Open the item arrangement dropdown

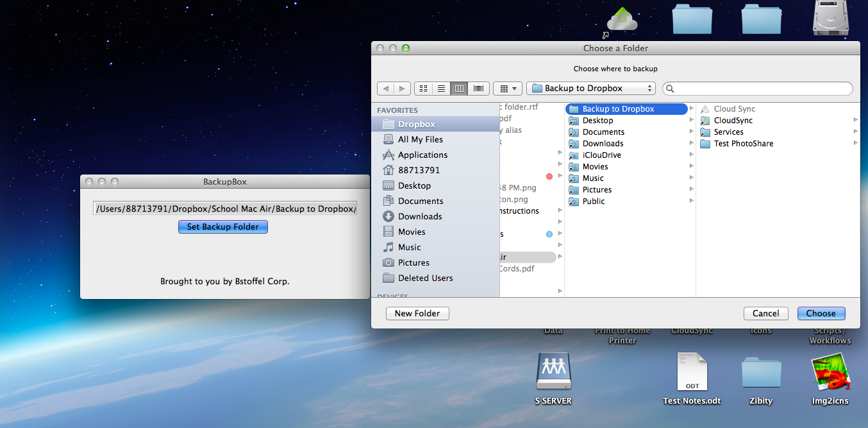508,89
